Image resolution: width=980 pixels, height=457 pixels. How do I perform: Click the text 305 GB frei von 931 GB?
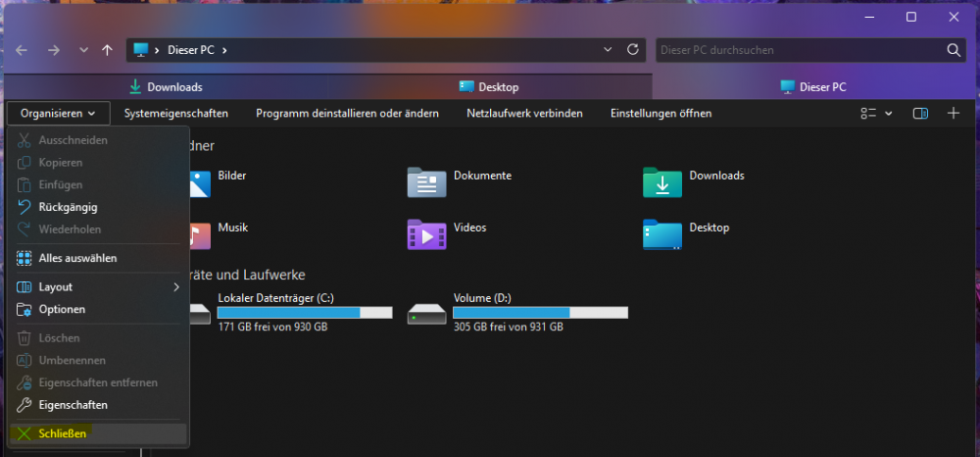coord(508,327)
